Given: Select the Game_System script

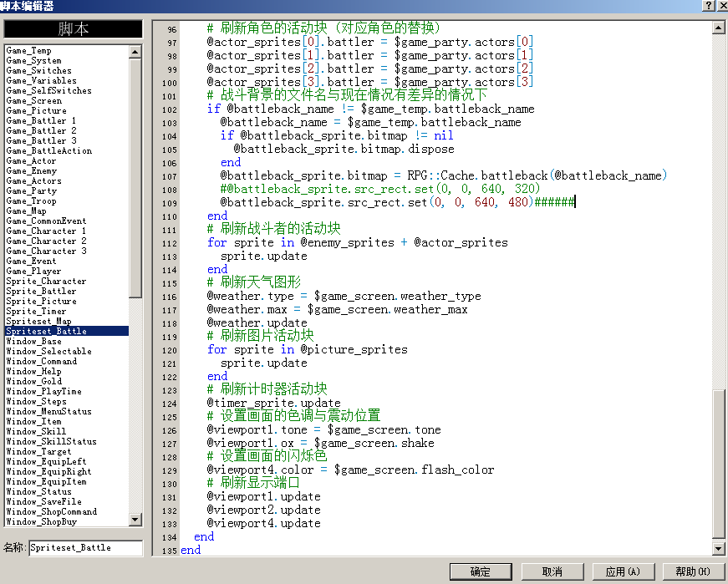Looking at the screenshot, I should (34, 61).
